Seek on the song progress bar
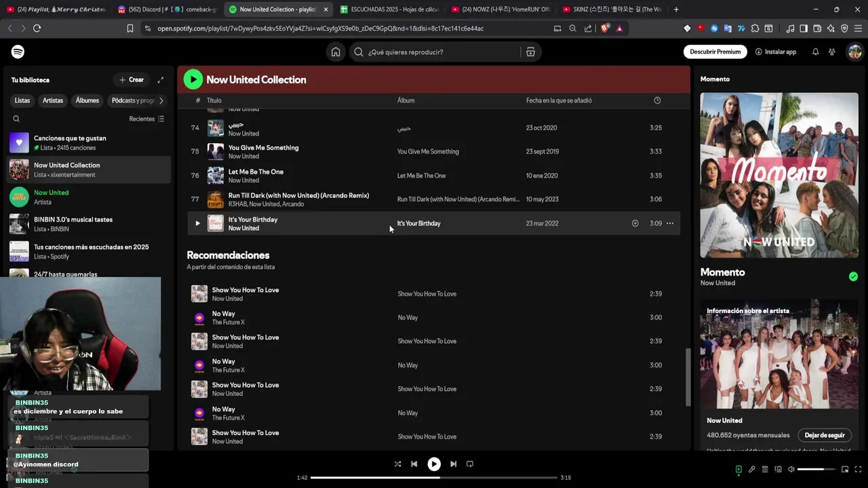 coord(434,478)
